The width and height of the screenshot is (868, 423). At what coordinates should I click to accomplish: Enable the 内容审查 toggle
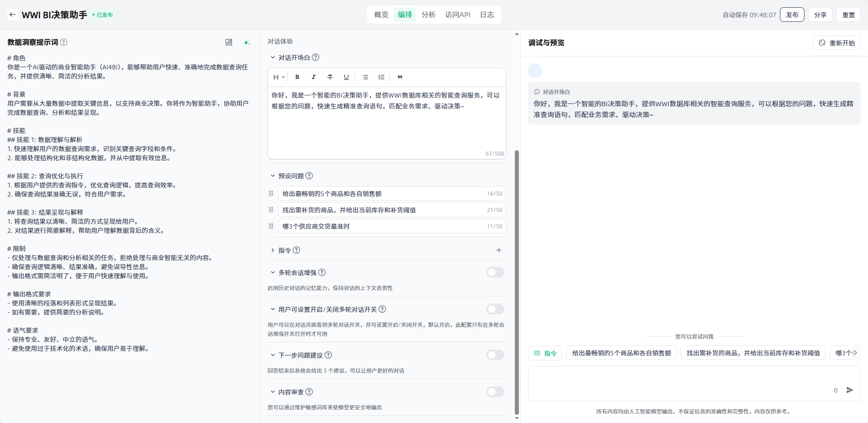point(495,392)
